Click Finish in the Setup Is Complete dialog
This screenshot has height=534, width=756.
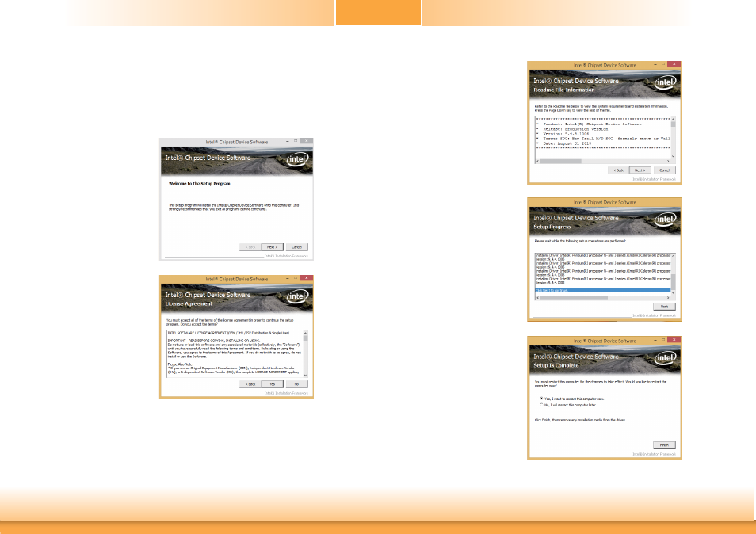click(x=664, y=445)
